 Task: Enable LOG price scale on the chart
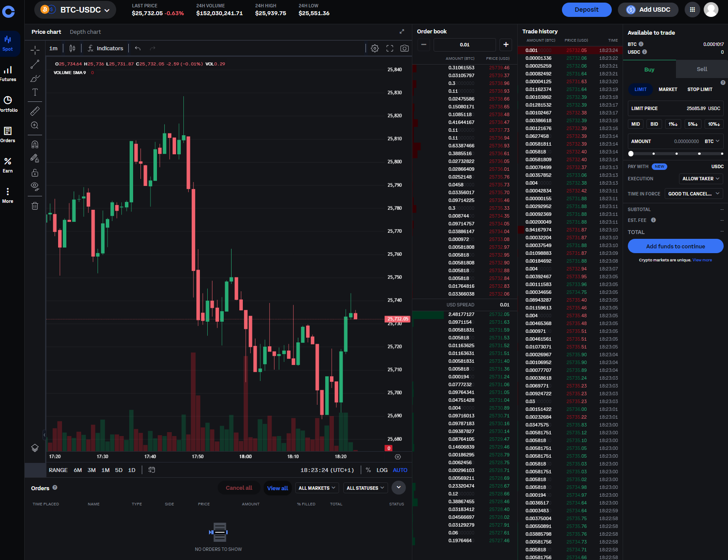[x=382, y=470]
